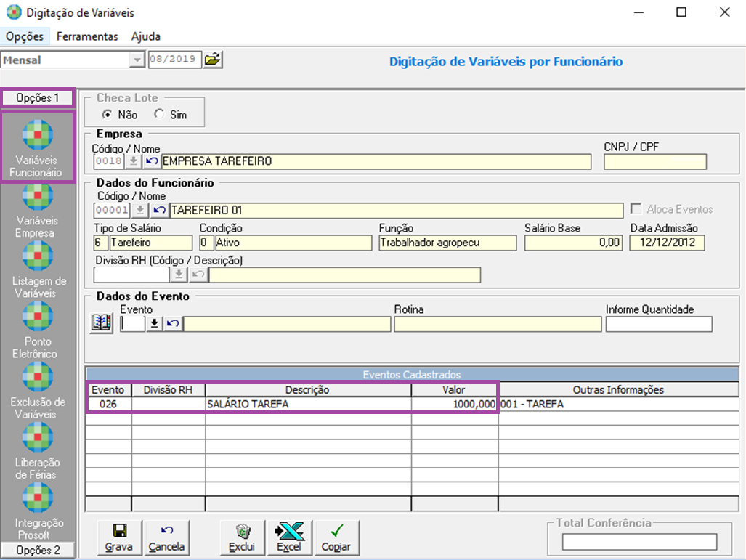Click the Descrição column header
746x560 pixels.
coord(307,389)
